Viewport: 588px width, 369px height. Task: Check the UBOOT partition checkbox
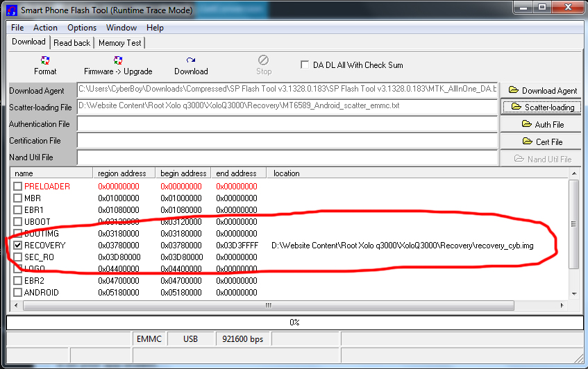(x=17, y=221)
